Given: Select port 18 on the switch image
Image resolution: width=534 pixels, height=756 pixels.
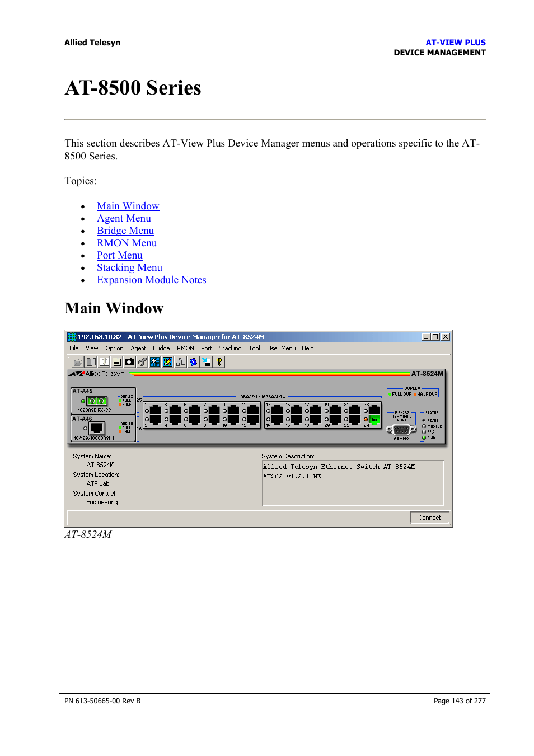Looking at the screenshot, I should click(x=316, y=419).
